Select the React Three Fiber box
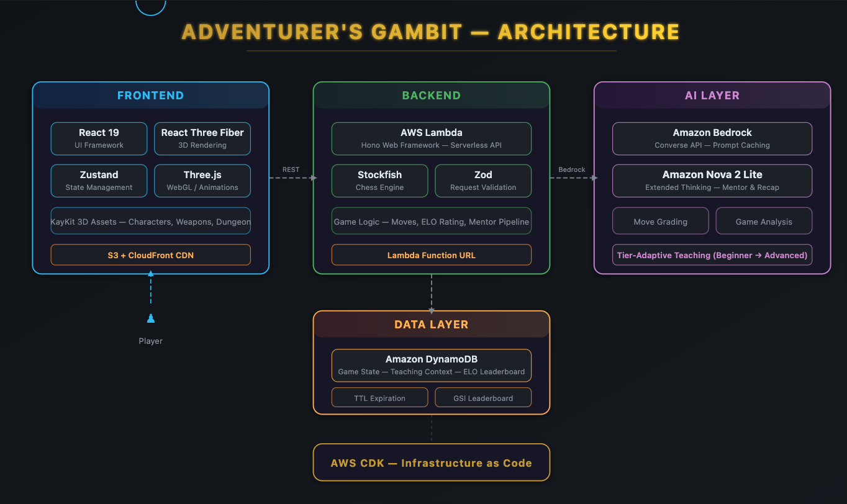 coord(202,138)
